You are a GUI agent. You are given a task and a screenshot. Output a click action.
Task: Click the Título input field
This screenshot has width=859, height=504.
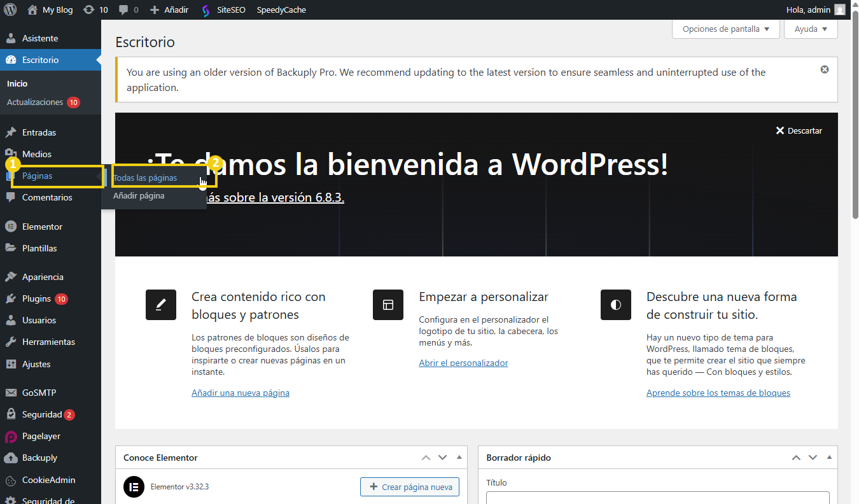[657, 498]
